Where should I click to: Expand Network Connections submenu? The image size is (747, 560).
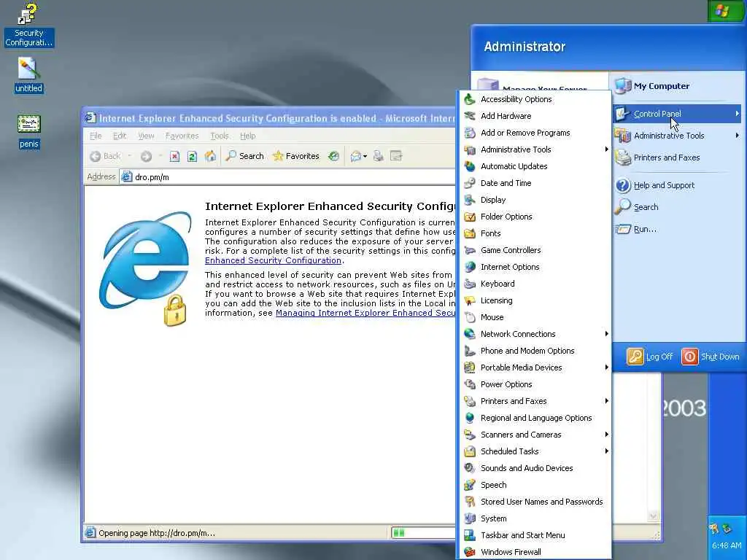(x=534, y=334)
